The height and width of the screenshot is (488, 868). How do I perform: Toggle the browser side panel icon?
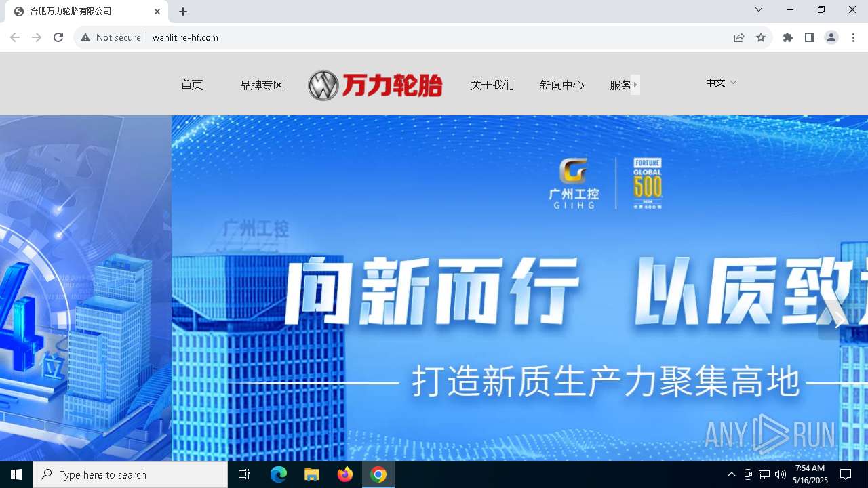click(810, 37)
